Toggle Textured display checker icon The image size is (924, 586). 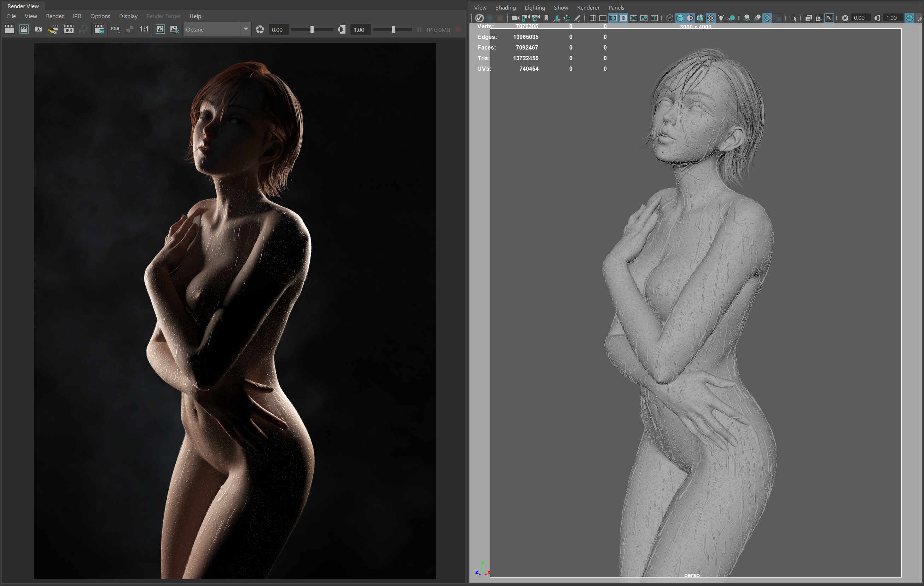click(x=711, y=18)
